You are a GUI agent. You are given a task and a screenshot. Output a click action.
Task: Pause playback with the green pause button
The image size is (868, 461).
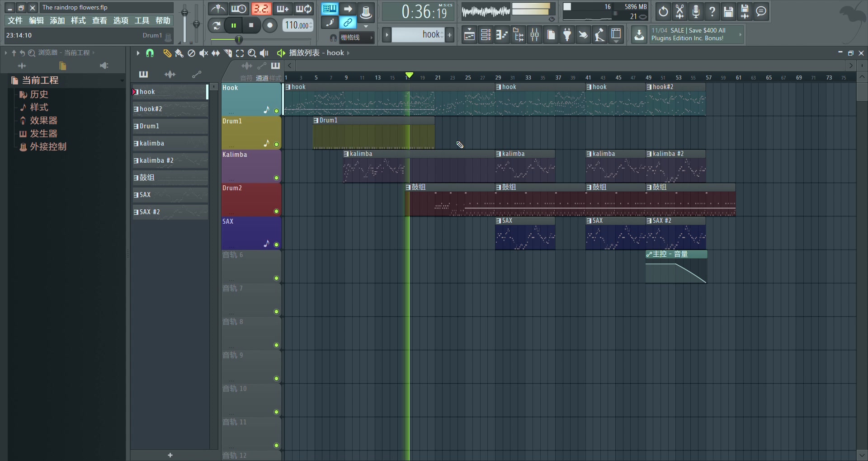coord(234,25)
